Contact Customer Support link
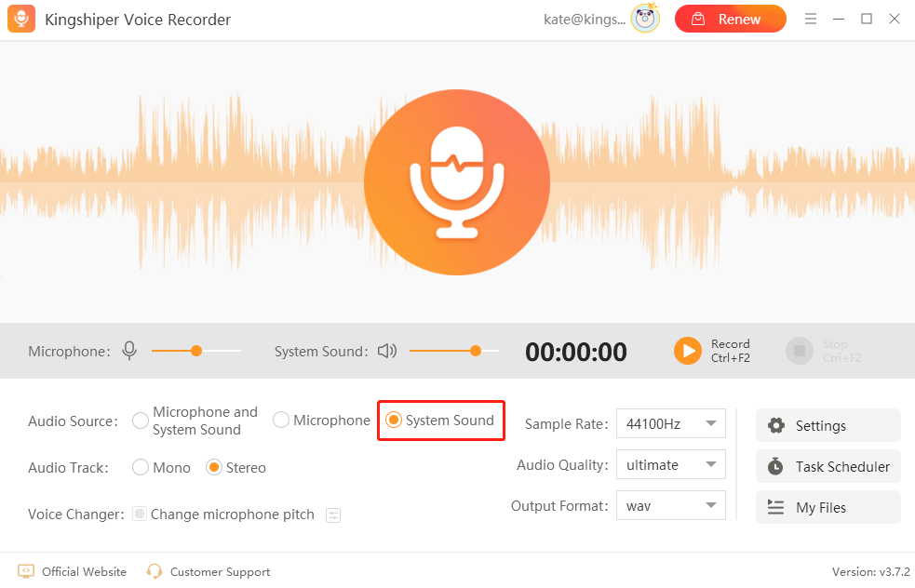Viewport: 915px width, 588px height. 209,571
